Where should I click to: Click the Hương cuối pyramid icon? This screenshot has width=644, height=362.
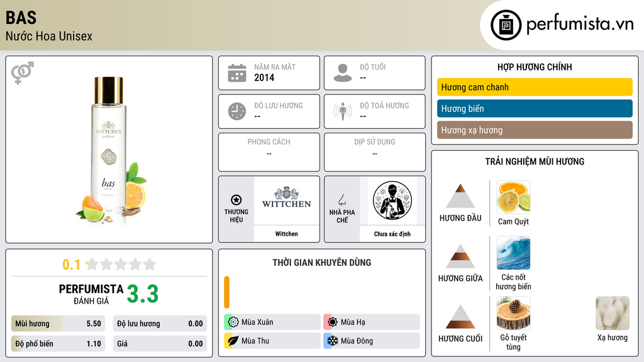click(x=460, y=317)
